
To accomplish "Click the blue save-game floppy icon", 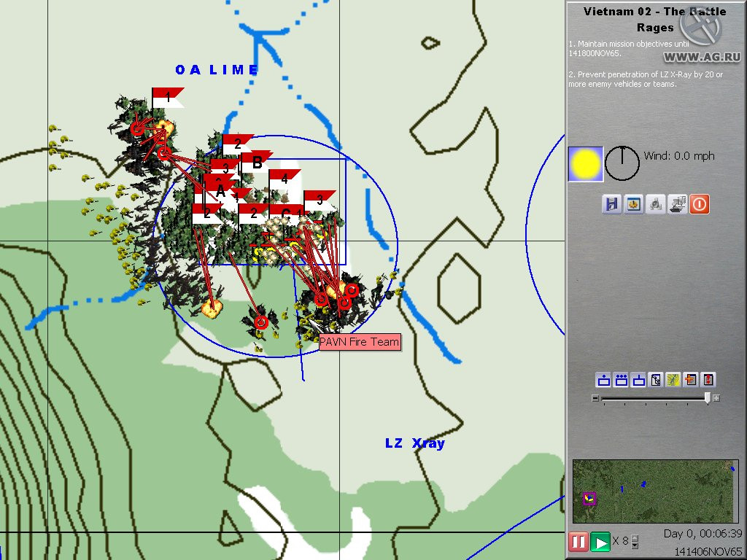I will (612, 204).
